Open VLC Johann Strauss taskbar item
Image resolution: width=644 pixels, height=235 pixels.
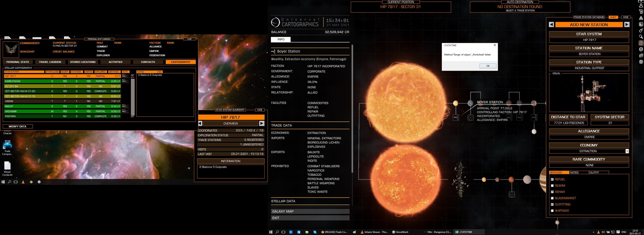[374, 232]
